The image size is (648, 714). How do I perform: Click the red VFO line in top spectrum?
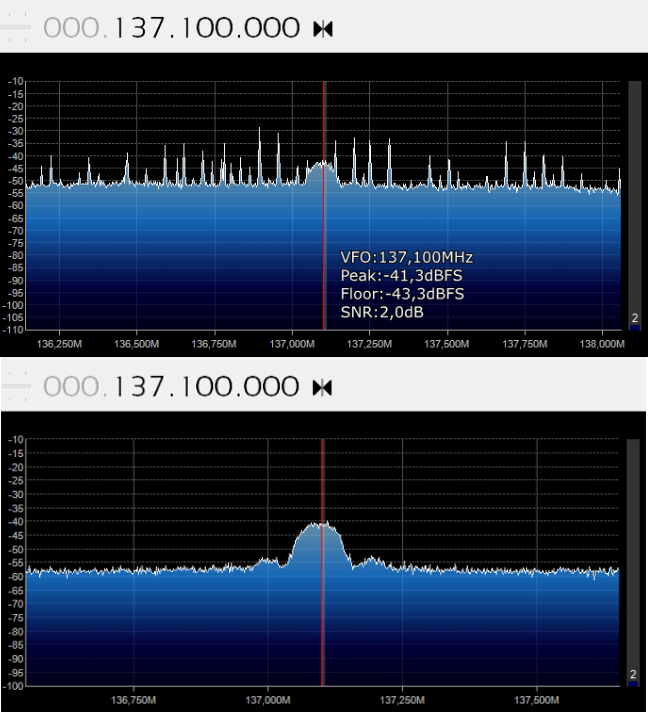click(324, 205)
